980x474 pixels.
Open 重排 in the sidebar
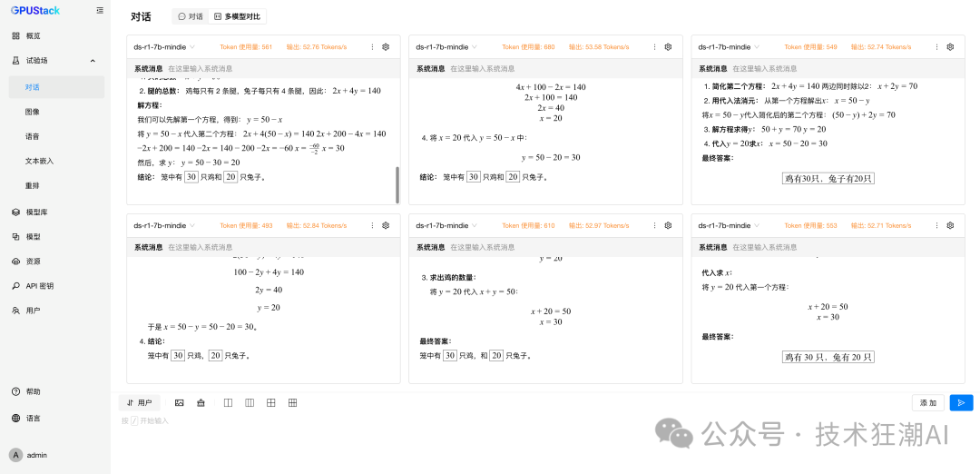coord(56,185)
